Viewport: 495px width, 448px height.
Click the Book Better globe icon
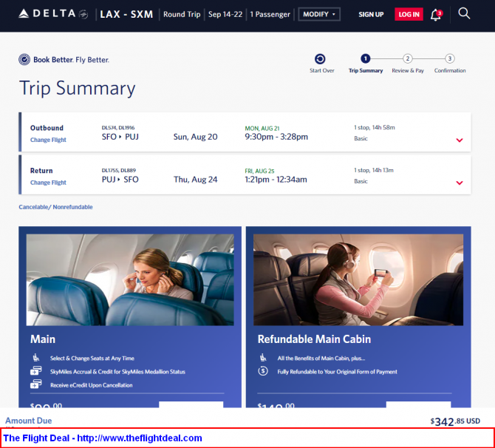24,60
